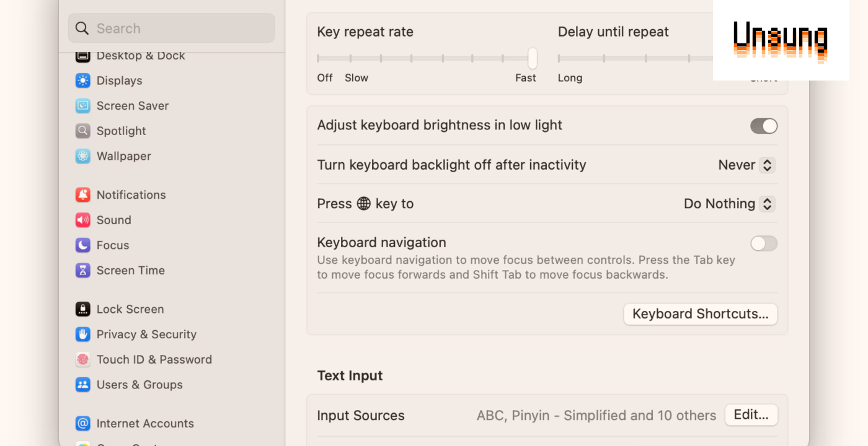Viewport: 868px width, 446px height.
Task: Click the Keyboard Shortcuts... button
Action: tap(701, 314)
